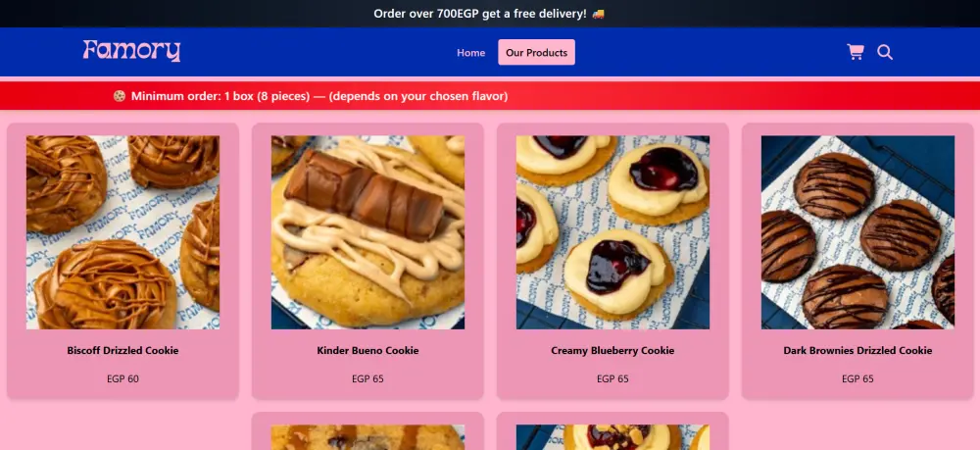Viewport: 980px width, 450px height.
Task: Click the minimum order notice banner text
Action: [x=319, y=96]
